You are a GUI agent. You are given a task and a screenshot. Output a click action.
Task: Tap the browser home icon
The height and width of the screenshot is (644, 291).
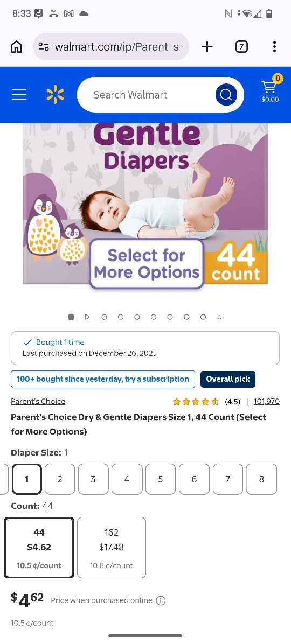(17, 47)
